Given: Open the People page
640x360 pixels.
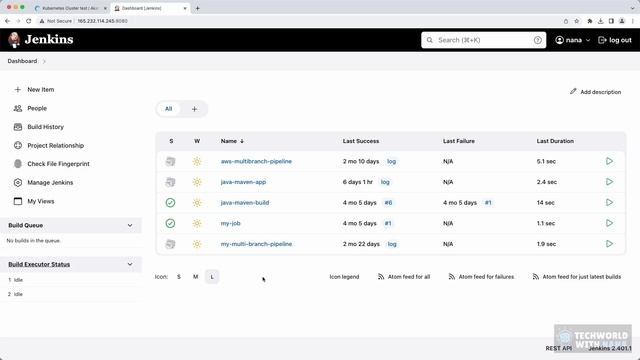Looking at the screenshot, I should [x=30, y=108].
